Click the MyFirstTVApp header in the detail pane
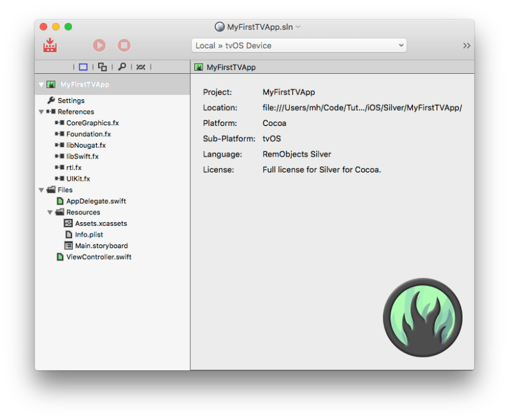The height and width of the screenshot is (420, 509). point(231,67)
